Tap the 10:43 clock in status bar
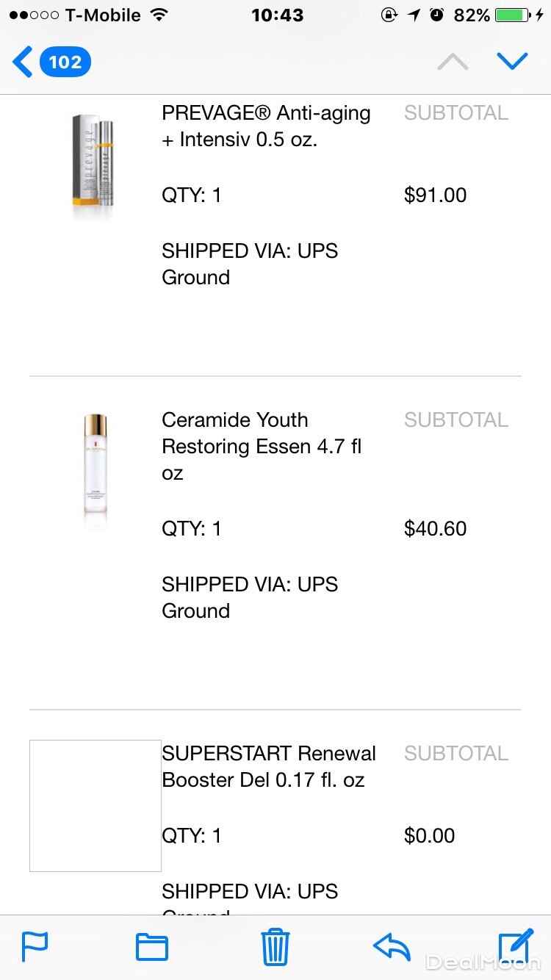Viewport: 551px width, 980px height. click(x=277, y=15)
